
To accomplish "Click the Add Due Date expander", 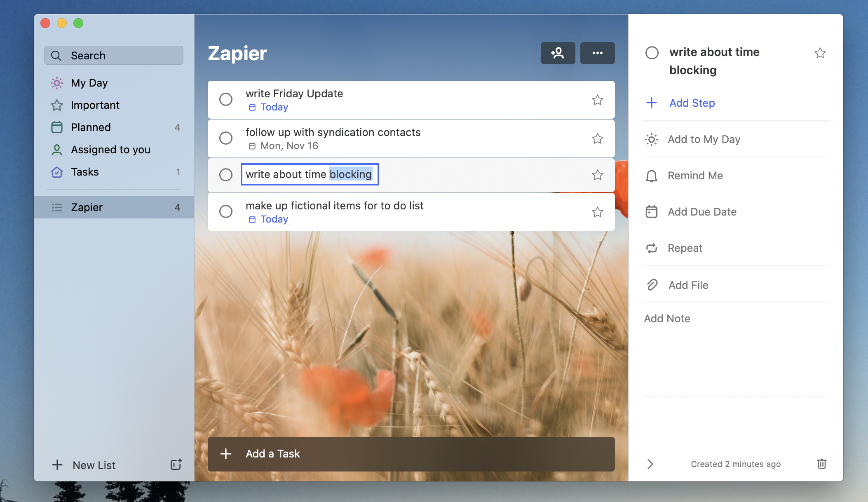I will [702, 211].
